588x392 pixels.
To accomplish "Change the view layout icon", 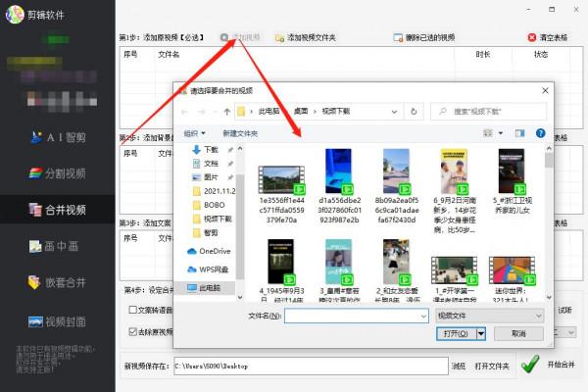I will point(487,133).
